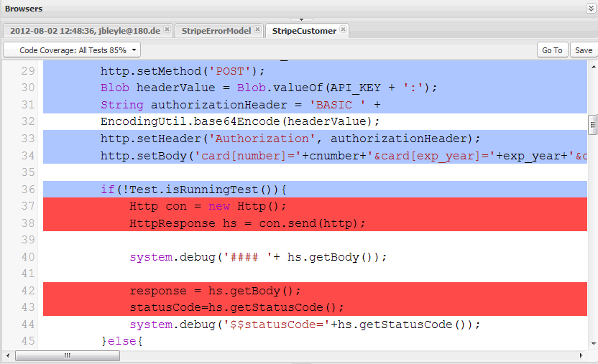Click the Browsers panel title

coord(24,9)
